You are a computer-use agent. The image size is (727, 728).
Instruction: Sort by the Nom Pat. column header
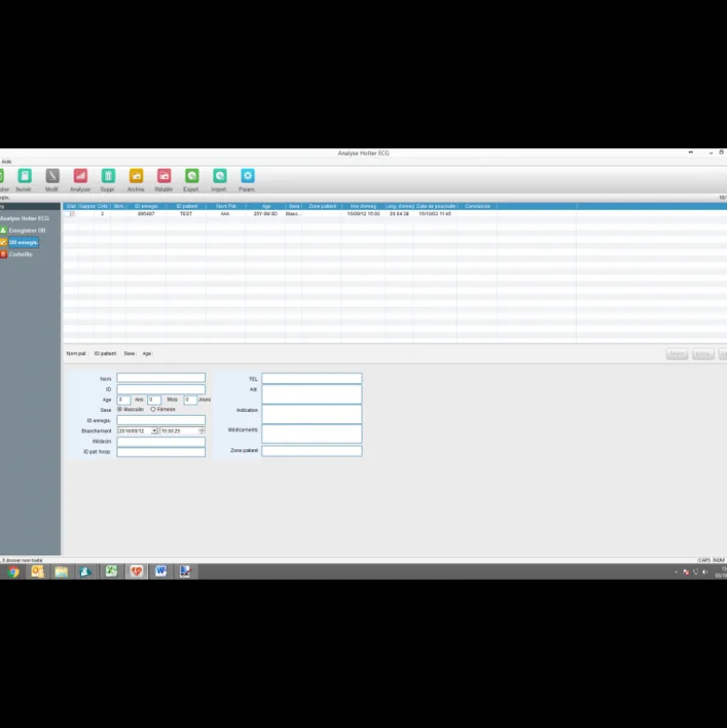coord(226,206)
